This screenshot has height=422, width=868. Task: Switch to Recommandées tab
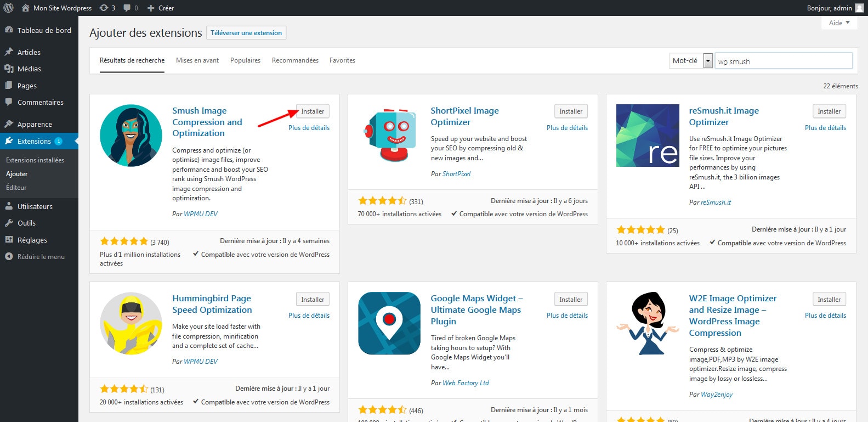point(295,60)
